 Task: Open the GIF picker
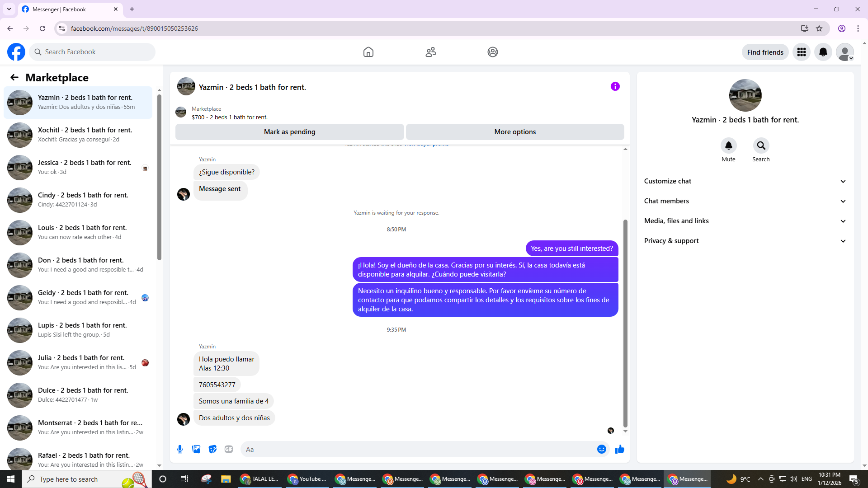229,449
